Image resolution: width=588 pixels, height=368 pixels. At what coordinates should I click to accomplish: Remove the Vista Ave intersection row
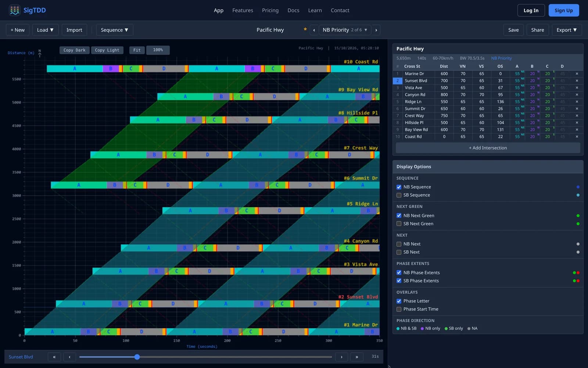[x=577, y=88]
